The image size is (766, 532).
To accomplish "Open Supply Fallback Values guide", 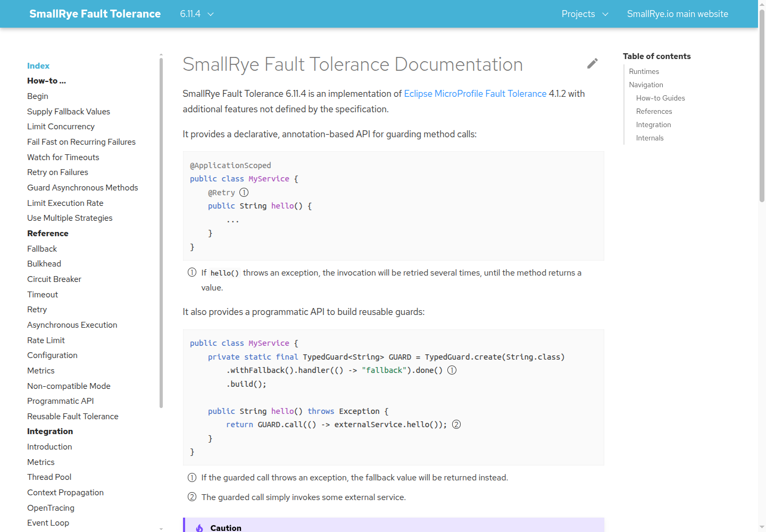I will pos(69,112).
